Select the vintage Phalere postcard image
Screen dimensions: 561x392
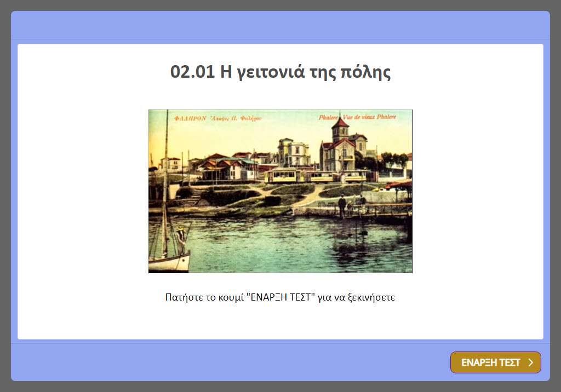pos(280,191)
